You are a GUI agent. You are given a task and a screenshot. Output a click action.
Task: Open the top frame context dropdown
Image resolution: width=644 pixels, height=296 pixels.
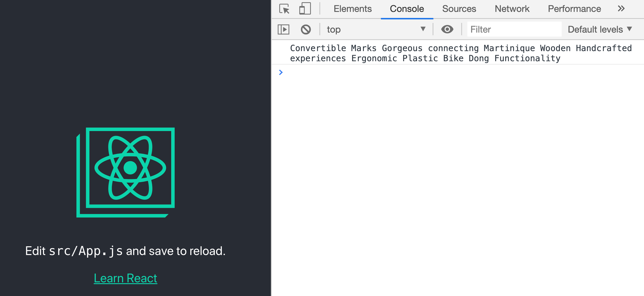pyautogui.click(x=334, y=29)
